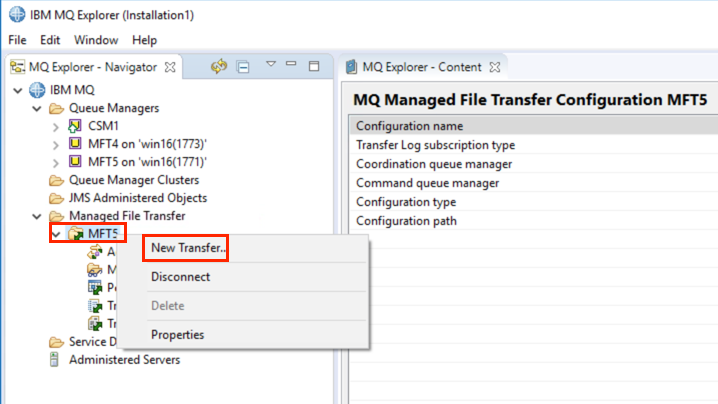Click Properties in the context menu
The image size is (718, 404).
click(178, 335)
